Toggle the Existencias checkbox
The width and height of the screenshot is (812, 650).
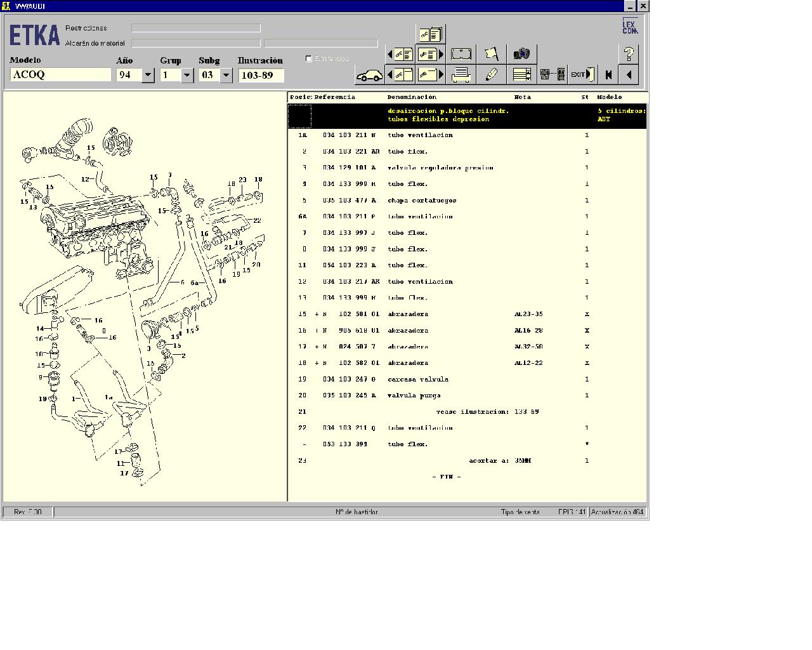click(309, 58)
